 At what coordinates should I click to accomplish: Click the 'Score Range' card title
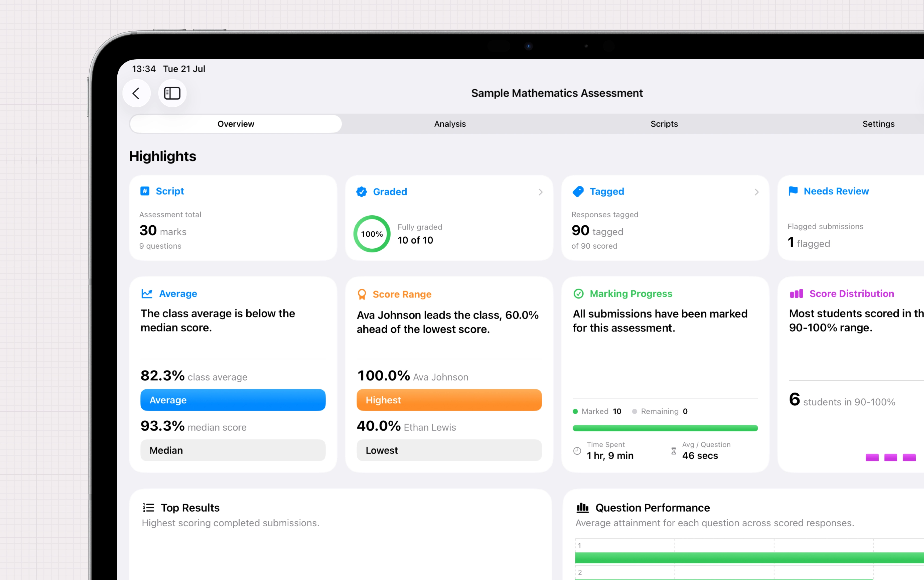point(402,294)
